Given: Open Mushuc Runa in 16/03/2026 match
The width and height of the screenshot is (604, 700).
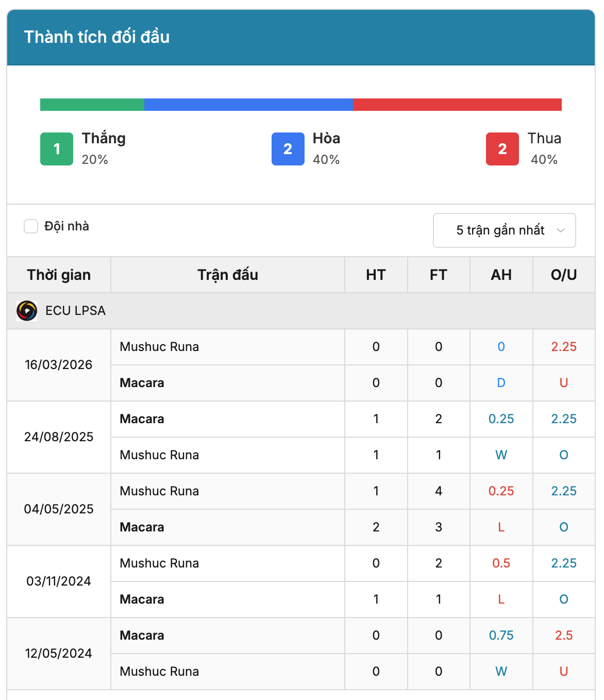Looking at the screenshot, I should click(159, 347).
